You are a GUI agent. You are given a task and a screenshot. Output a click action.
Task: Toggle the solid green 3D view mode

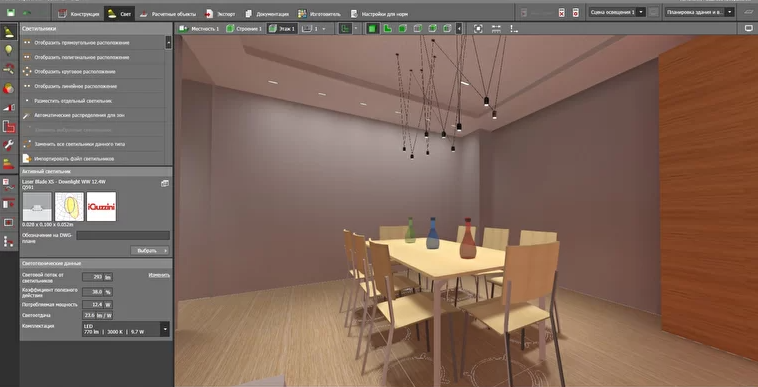372,29
